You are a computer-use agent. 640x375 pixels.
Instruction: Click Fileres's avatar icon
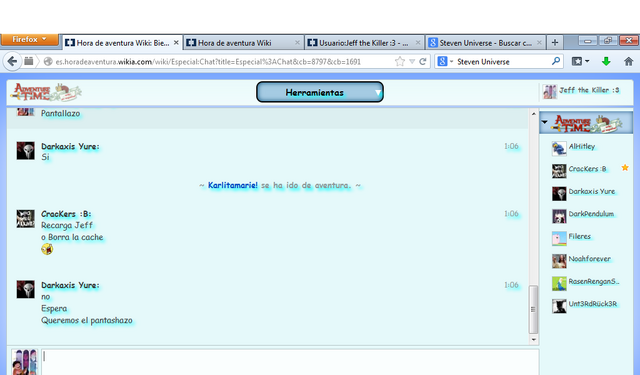tap(559, 238)
